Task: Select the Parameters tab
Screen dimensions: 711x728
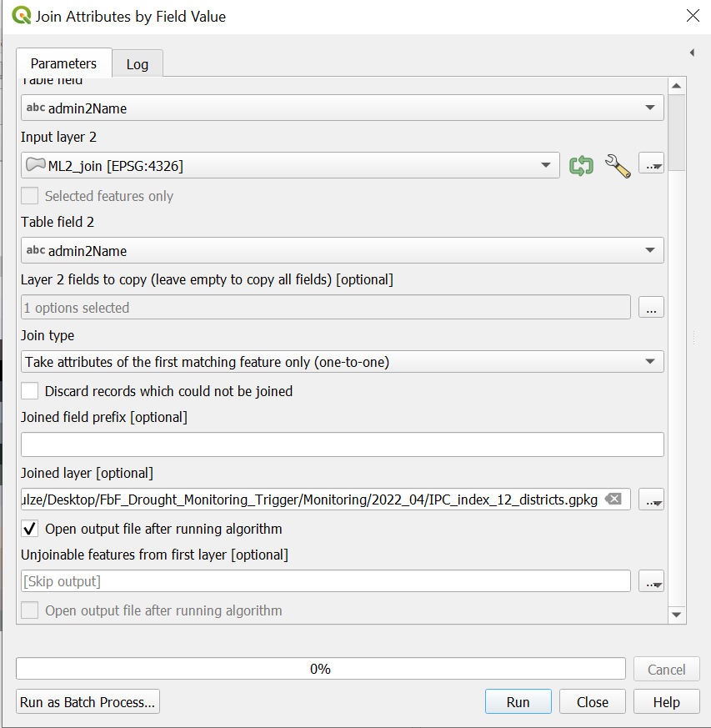Action: click(x=63, y=63)
